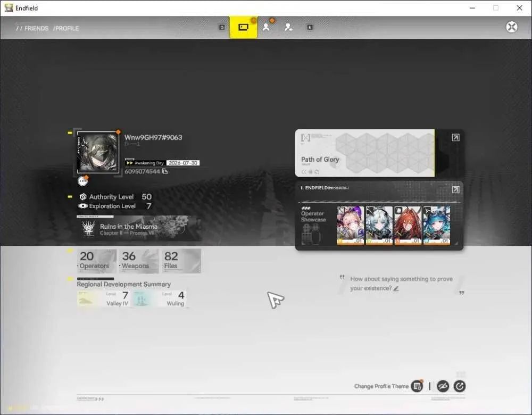Image resolution: width=532 pixels, height=415 pixels.
Task: Select the pink-haired operator in showcase
Action: tap(350, 225)
